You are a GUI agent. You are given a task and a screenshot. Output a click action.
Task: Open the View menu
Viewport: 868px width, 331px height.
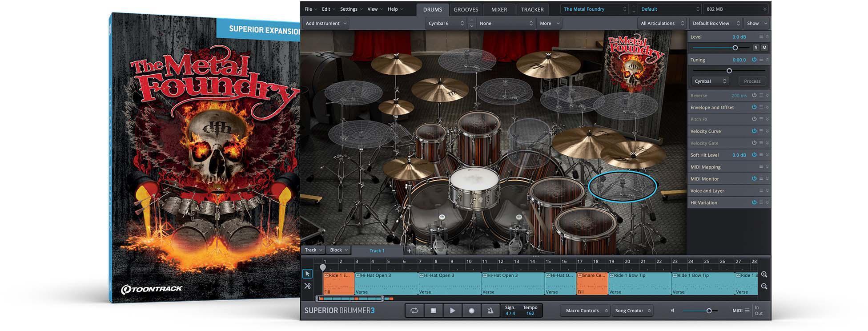[x=375, y=9]
